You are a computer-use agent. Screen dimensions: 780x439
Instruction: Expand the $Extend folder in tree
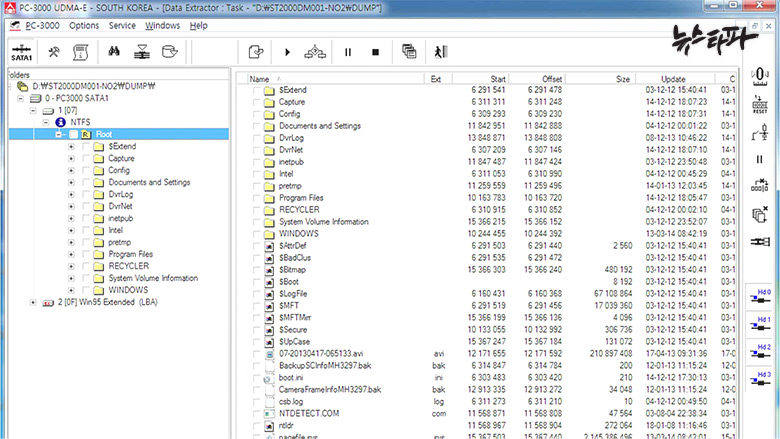coord(71,147)
